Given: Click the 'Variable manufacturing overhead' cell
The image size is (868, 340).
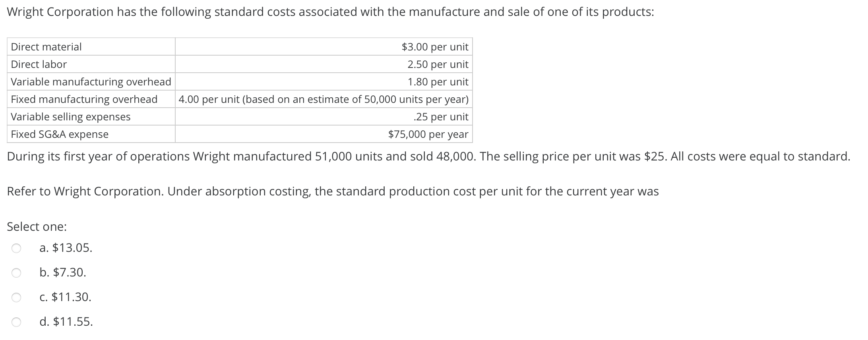Looking at the screenshot, I should click(91, 82).
